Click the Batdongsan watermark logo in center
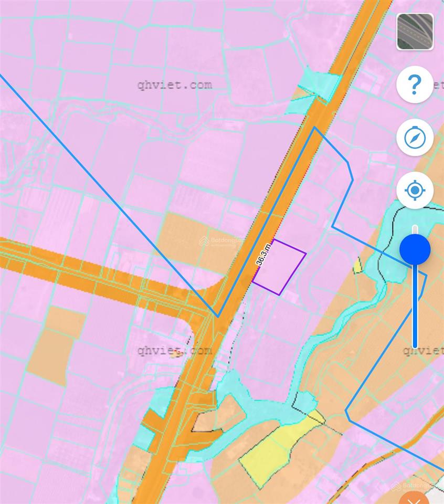Viewport: 444px width, 504px height. pyautogui.click(x=221, y=241)
